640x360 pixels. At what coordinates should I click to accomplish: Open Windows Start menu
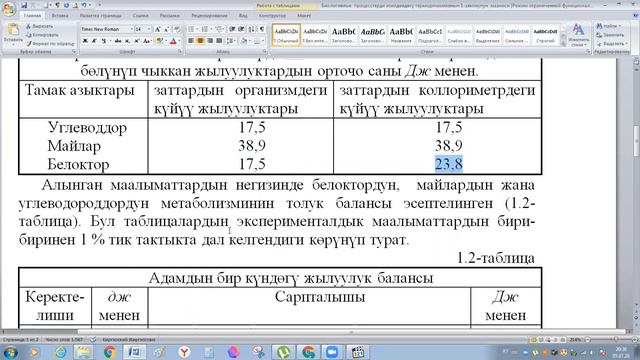pyautogui.click(x=10, y=352)
